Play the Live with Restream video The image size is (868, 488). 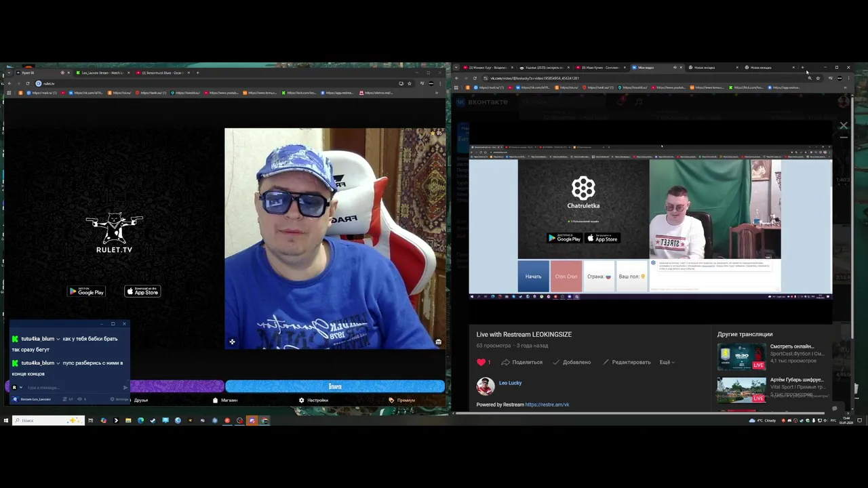pyautogui.click(x=650, y=222)
